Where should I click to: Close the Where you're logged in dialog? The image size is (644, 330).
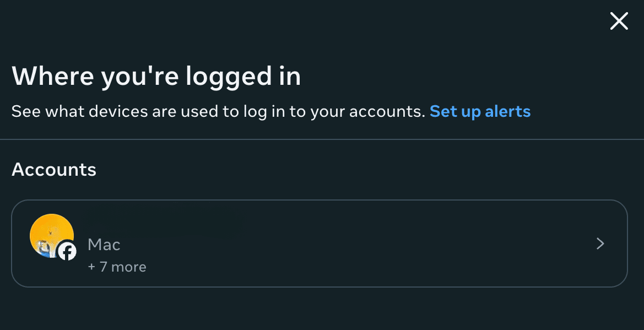(619, 21)
